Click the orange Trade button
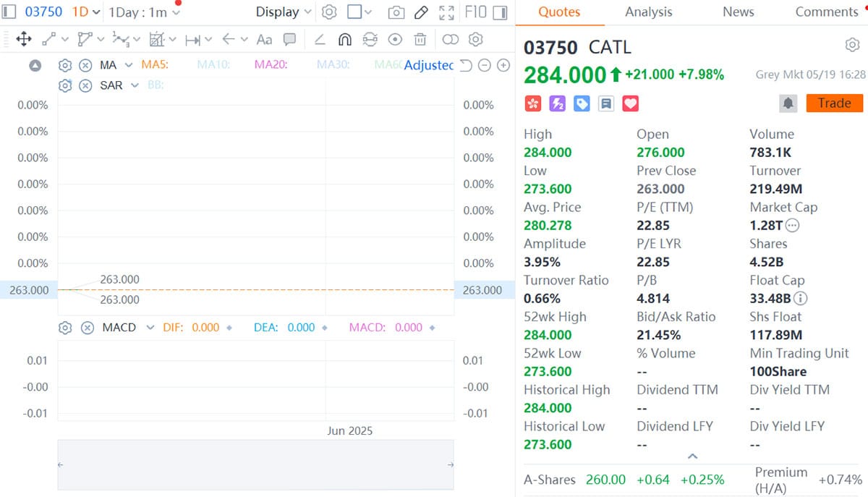The height and width of the screenshot is (497, 868). pos(834,103)
